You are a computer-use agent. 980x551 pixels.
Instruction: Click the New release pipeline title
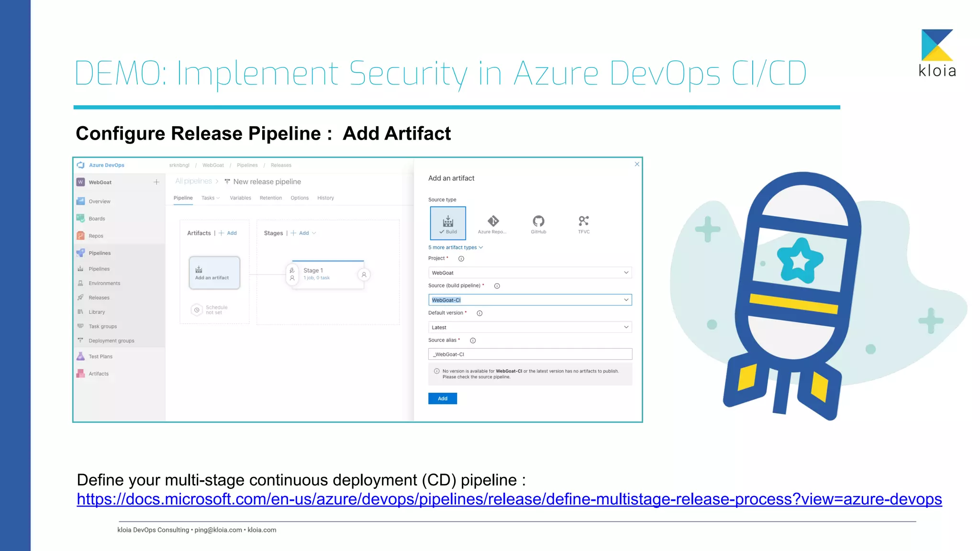[x=267, y=182]
